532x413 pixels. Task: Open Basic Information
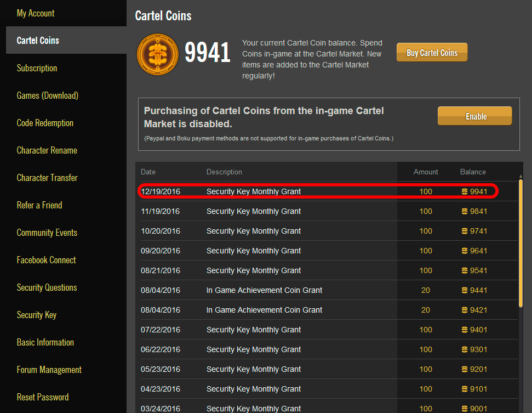pos(45,342)
